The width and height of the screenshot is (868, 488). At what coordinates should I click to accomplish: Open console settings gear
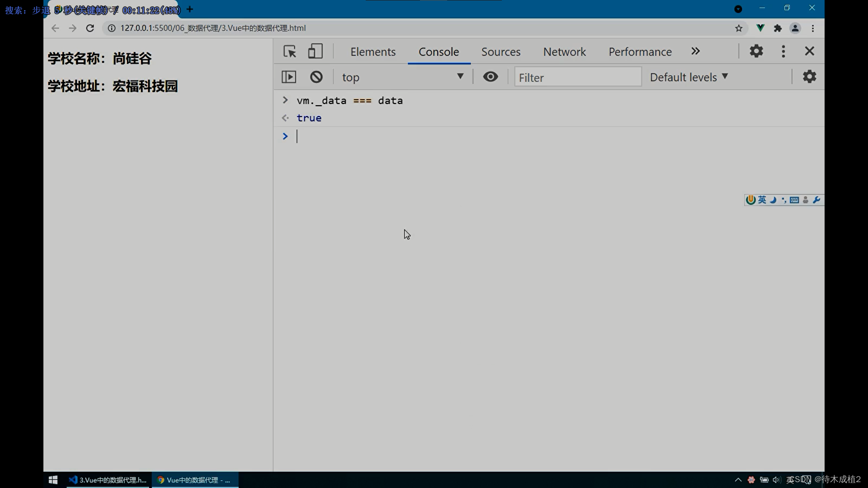click(x=809, y=76)
